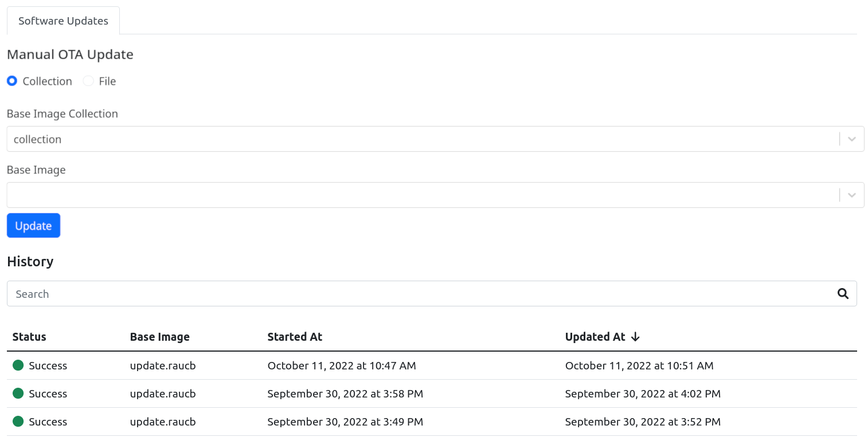Click the Update button
This screenshot has height=445, width=868.
click(33, 225)
